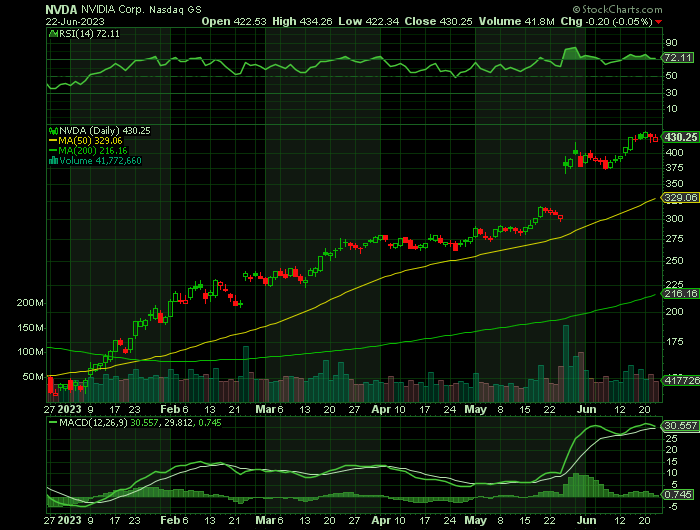Click May on the price chart date axis
The image size is (700, 530).
pyautogui.click(x=475, y=409)
